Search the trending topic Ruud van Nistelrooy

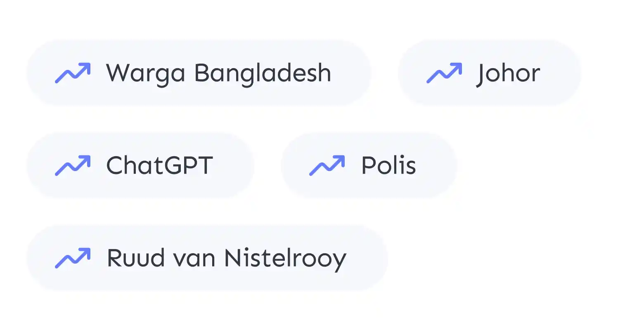[207, 258]
